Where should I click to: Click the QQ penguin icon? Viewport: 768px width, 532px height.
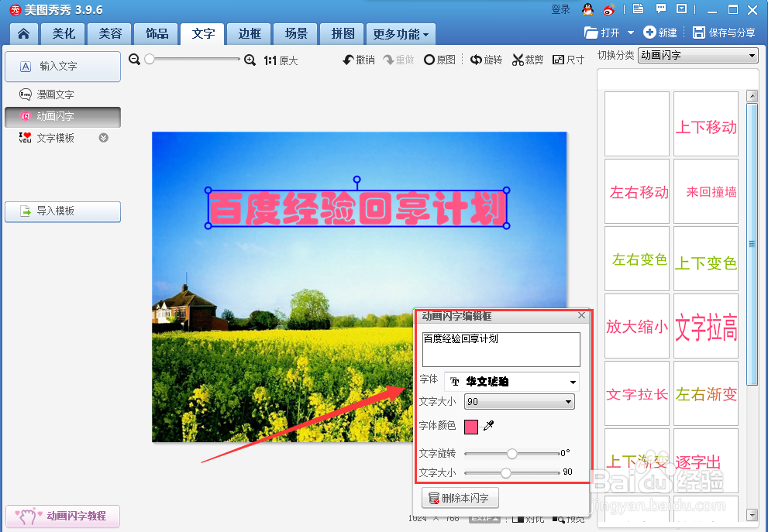click(x=587, y=9)
